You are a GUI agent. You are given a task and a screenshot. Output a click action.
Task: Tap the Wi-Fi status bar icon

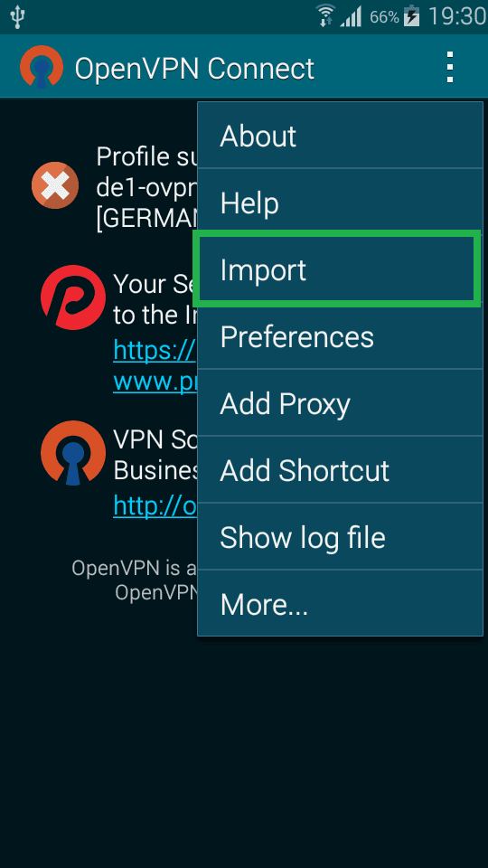(x=326, y=16)
